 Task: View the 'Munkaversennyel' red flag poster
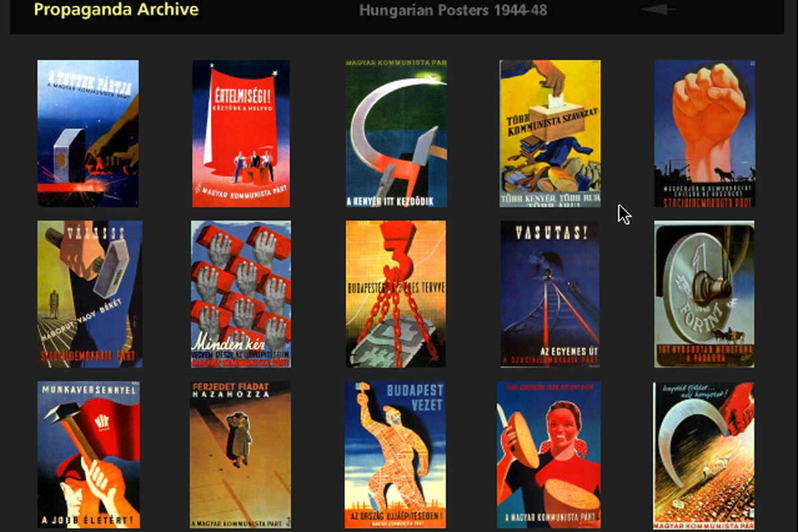[x=88, y=455]
